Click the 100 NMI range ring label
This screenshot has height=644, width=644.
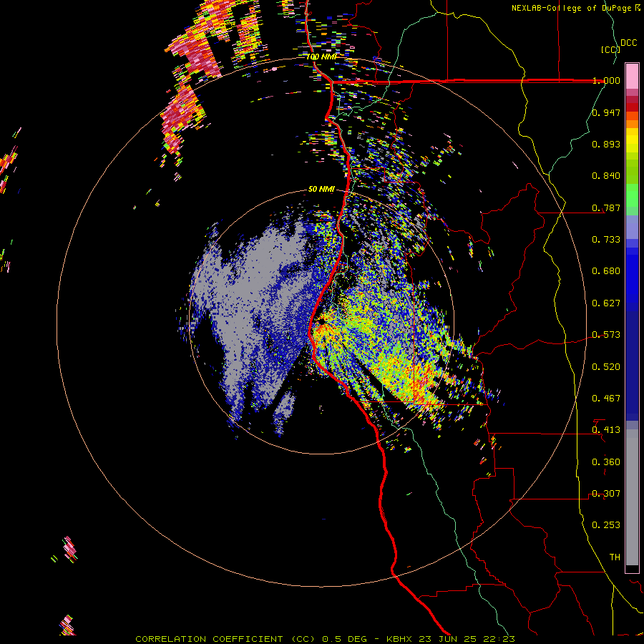click(x=321, y=57)
